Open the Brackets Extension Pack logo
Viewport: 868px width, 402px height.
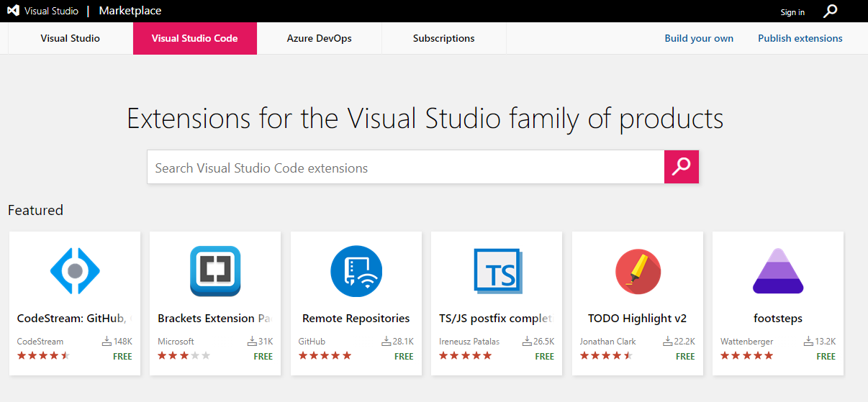215,270
